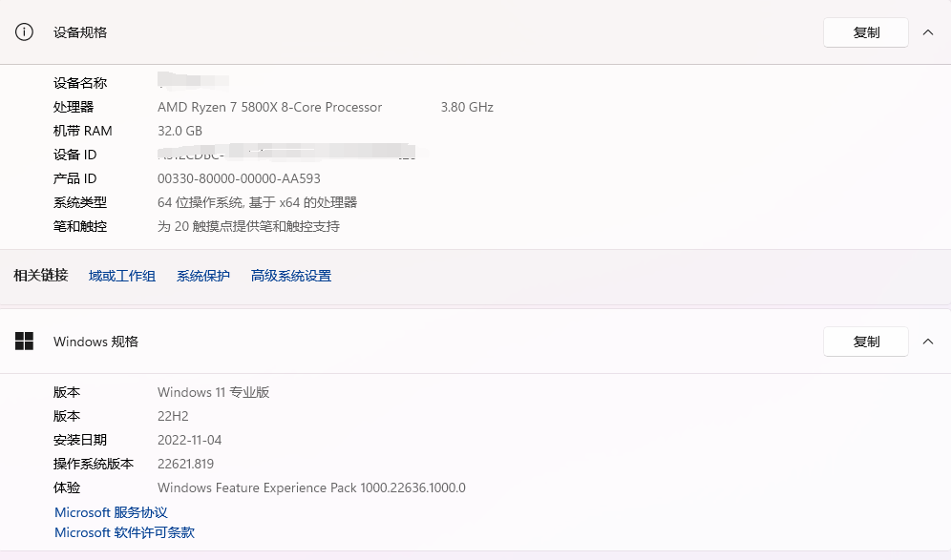Click the Windows 规格 section header title
Image resolution: width=951 pixels, height=560 pixels.
pyautogui.click(x=95, y=342)
